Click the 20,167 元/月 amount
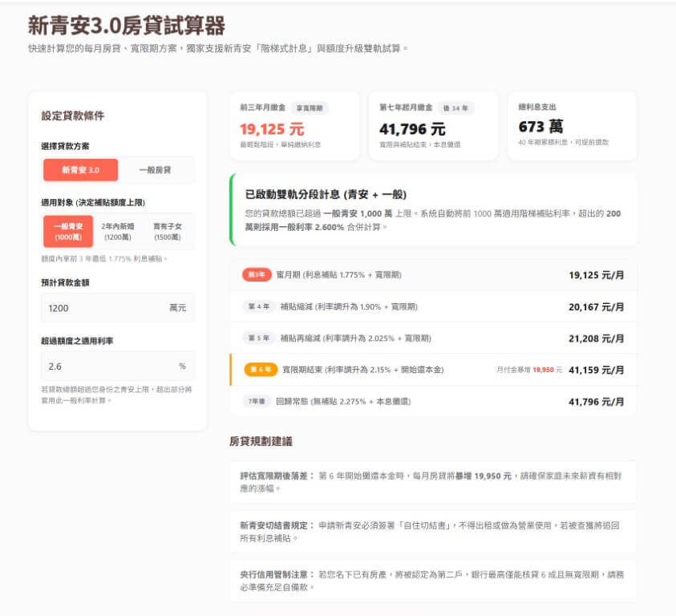 click(x=597, y=307)
